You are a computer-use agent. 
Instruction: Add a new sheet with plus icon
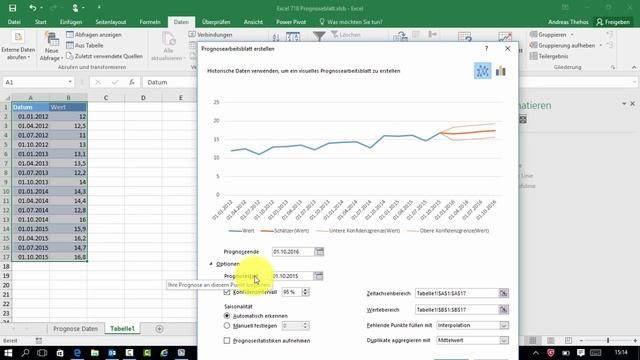point(159,329)
